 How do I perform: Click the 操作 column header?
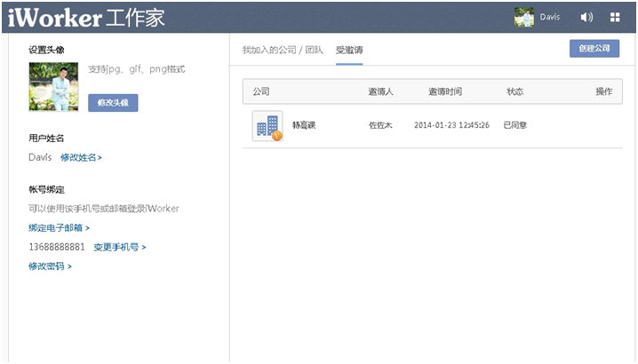(x=604, y=91)
